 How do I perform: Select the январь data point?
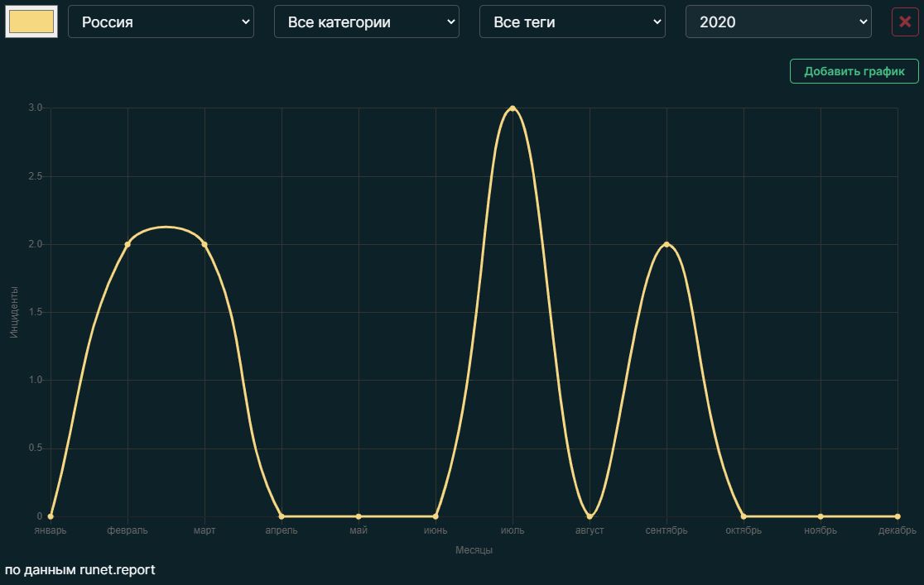pos(51,516)
